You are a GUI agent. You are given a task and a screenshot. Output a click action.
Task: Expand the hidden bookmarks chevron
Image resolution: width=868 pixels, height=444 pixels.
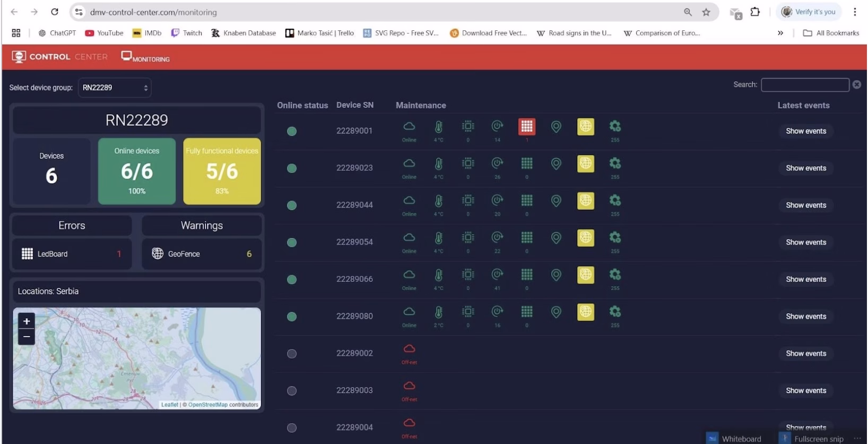780,33
